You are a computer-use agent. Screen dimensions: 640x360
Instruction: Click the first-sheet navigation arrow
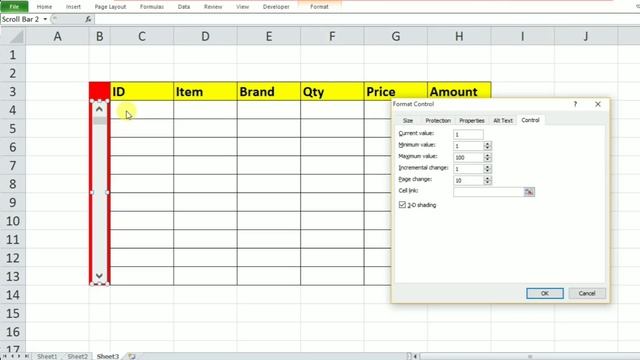(x=4, y=356)
